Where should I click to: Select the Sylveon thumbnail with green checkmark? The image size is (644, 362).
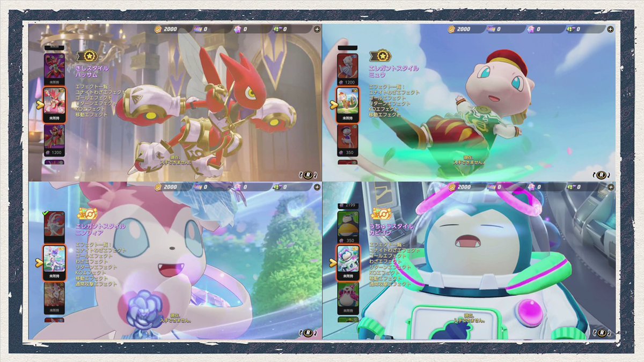tap(54, 227)
